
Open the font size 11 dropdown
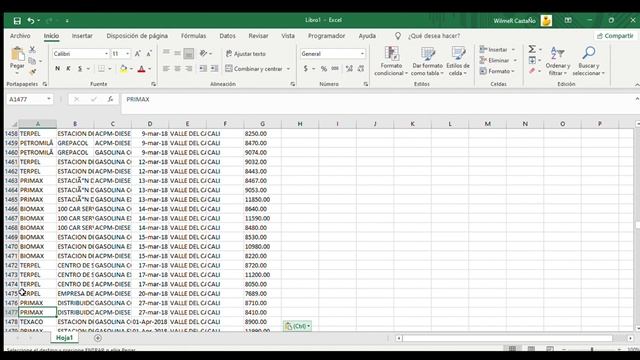coord(128,54)
